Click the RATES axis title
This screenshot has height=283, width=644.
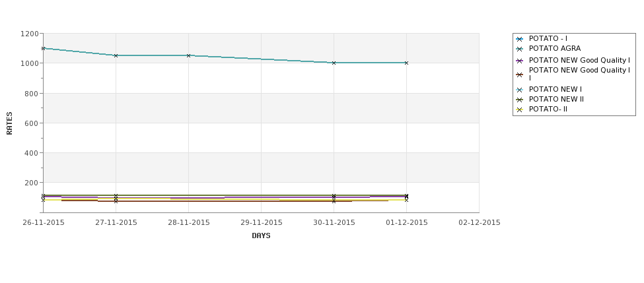tap(9, 123)
